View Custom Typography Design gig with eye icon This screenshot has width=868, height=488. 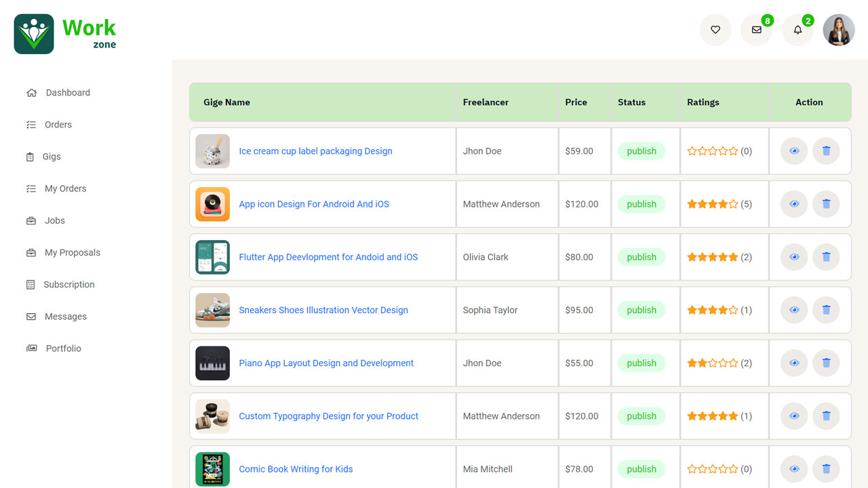coord(794,416)
